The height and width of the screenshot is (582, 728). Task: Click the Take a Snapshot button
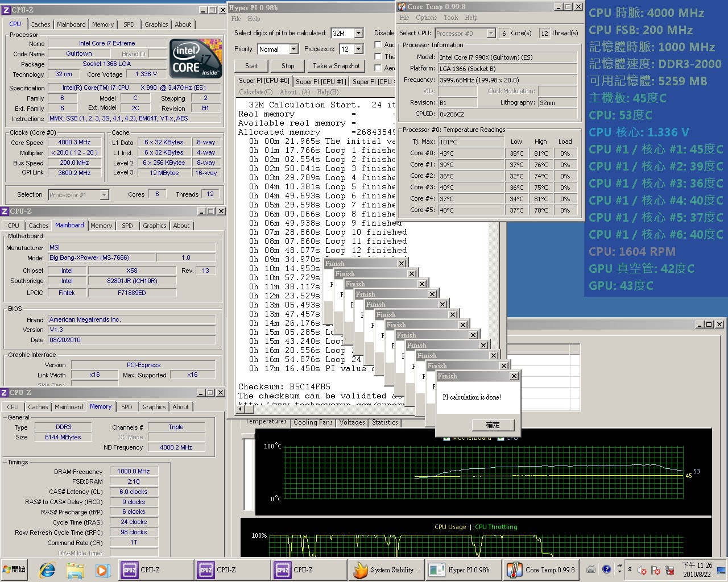(336, 66)
